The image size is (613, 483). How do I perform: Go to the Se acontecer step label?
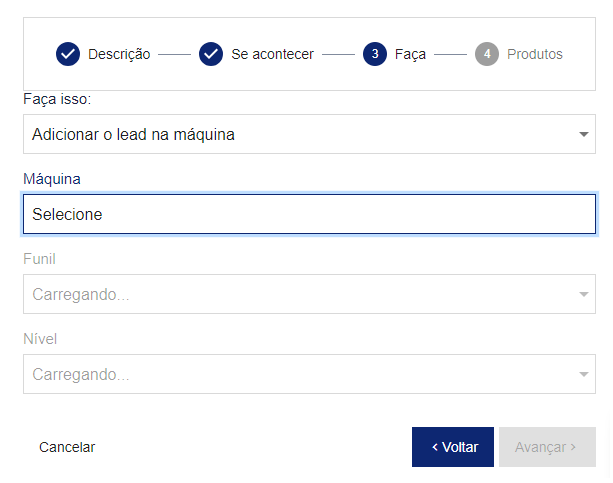pyautogui.click(x=272, y=54)
